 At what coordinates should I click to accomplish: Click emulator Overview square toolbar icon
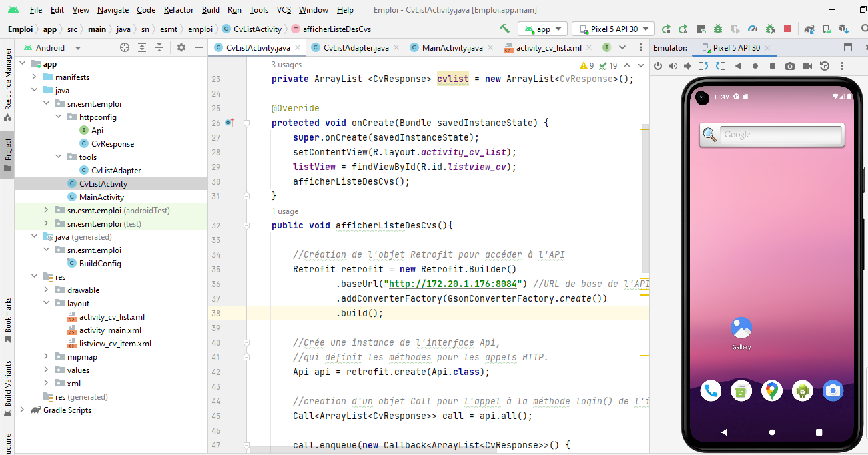773,66
